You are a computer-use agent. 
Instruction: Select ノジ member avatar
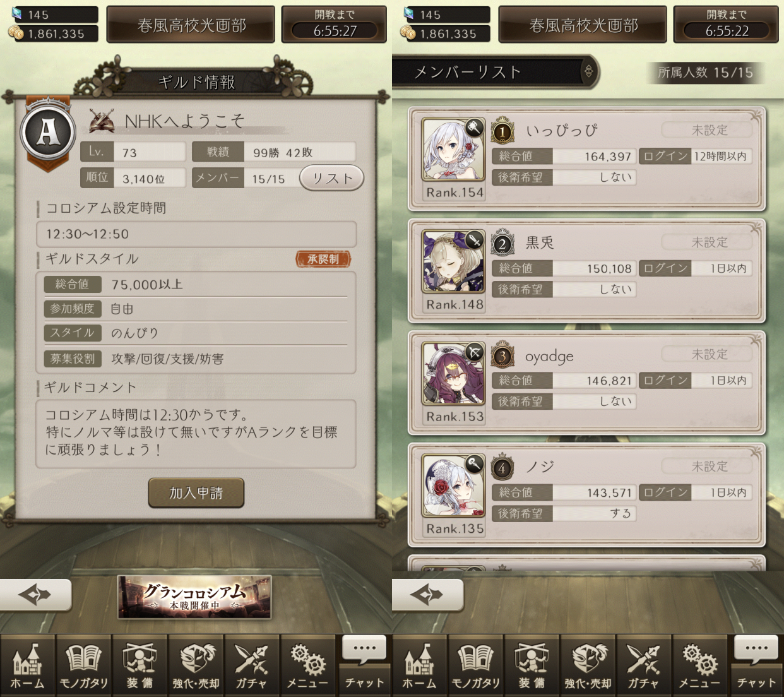(x=454, y=486)
